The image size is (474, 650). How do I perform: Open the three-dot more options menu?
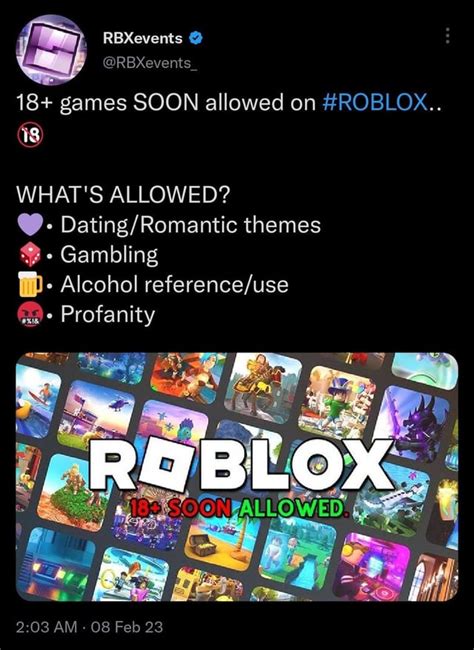[x=447, y=36]
